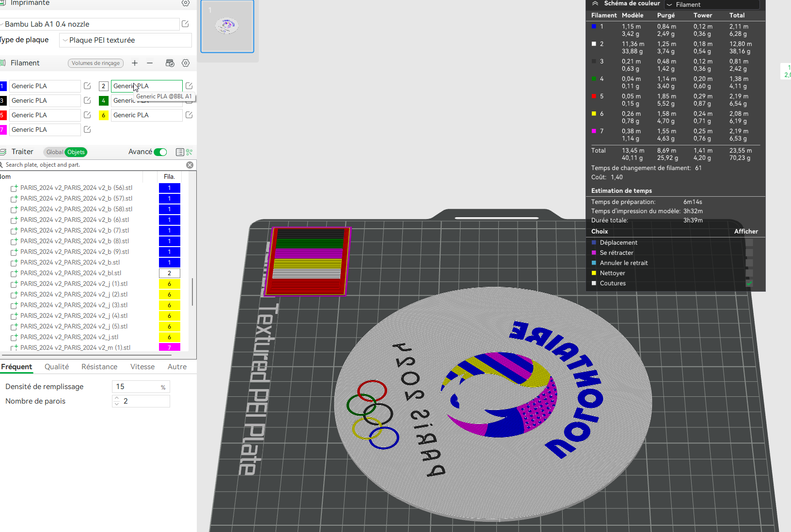Click the AMS sync filament icon
The width and height of the screenshot is (791, 532).
point(170,63)
